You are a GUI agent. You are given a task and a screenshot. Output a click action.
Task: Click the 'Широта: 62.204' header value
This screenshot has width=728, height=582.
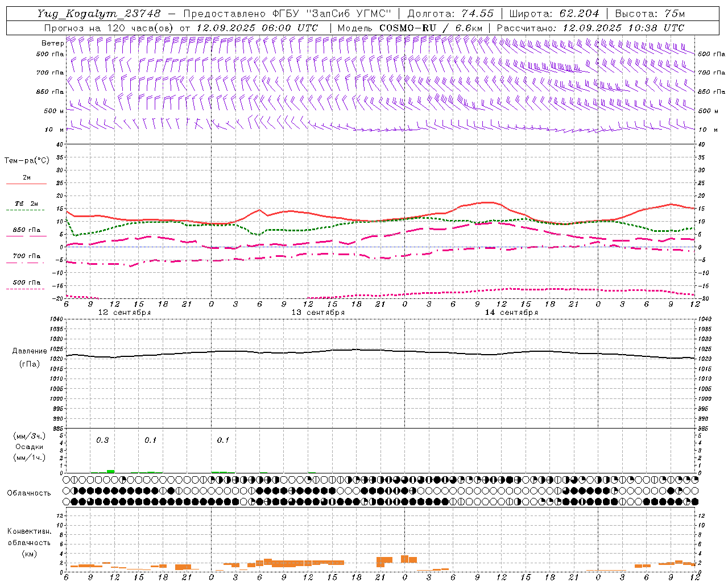[x=554, y=14]
